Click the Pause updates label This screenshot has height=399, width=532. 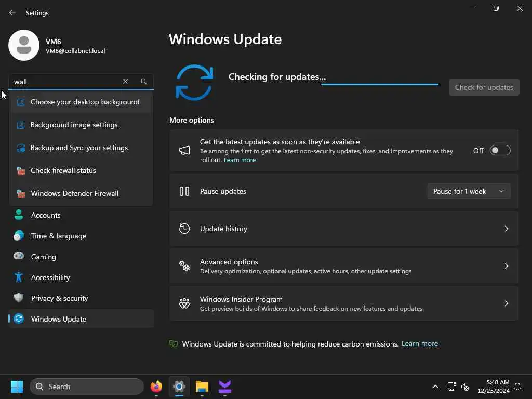point(223,191)
